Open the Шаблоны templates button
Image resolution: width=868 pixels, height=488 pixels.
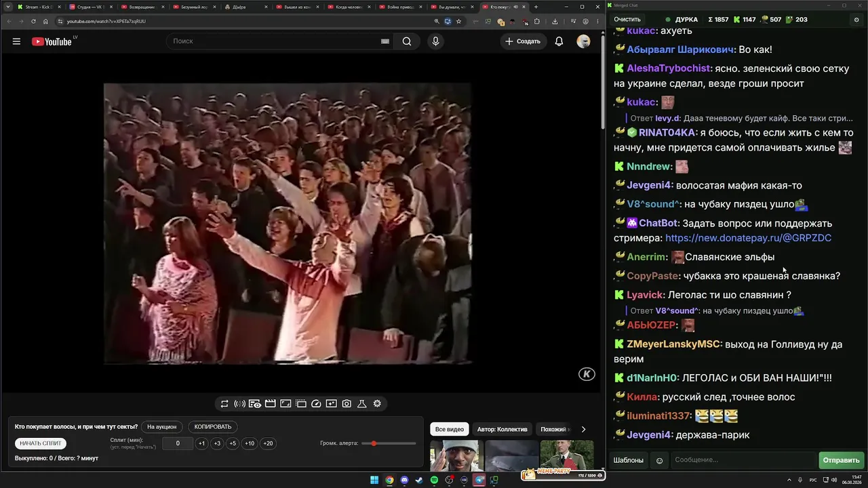(x=629, y=461)
